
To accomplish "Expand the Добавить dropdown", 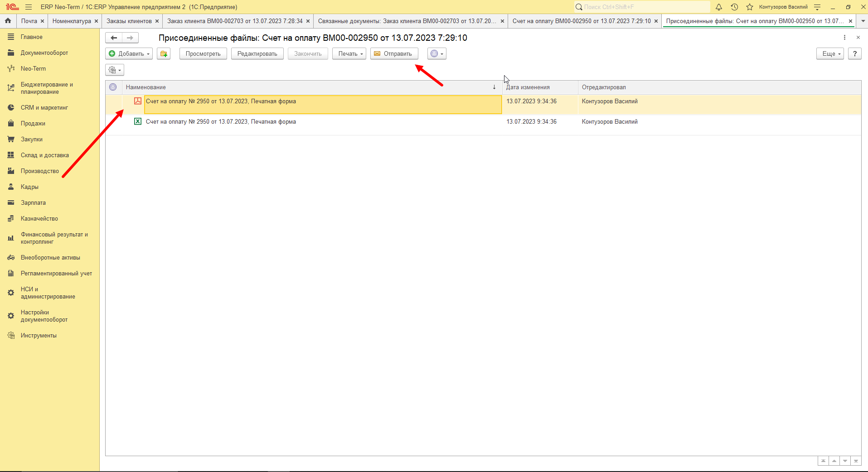I will point(129,53).
